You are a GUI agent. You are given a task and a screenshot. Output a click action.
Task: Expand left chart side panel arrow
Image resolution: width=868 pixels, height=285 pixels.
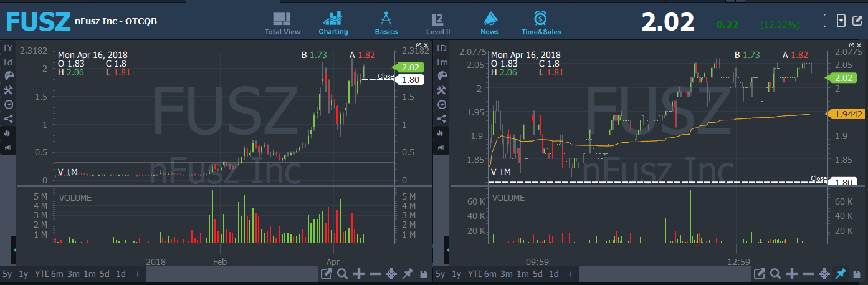tap(14, 250)
